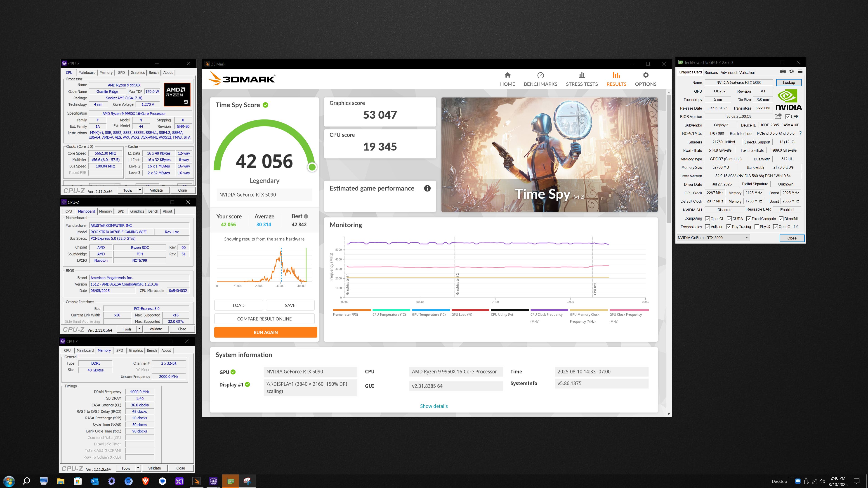The width and height of the screenshot is (868, 488).
Task: Open the Validation tab in GPU-Z
Action: point(747,72)
